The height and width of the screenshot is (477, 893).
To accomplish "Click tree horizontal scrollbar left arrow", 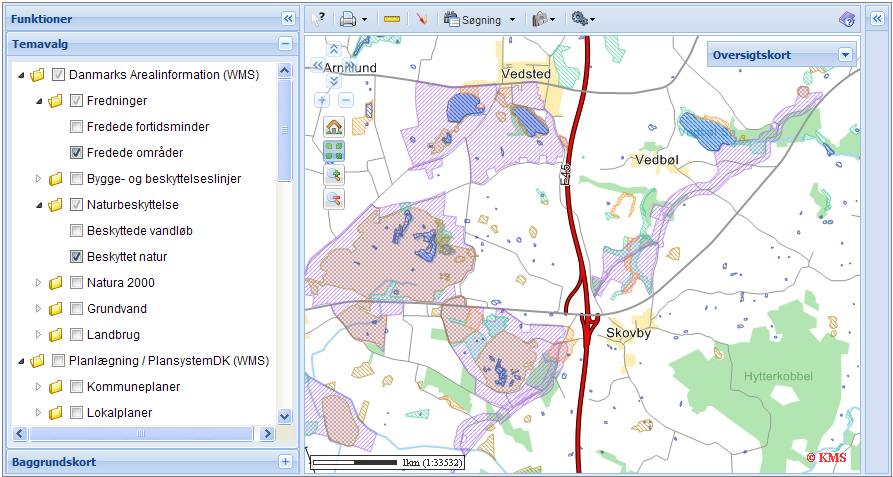I will [20, 434].
